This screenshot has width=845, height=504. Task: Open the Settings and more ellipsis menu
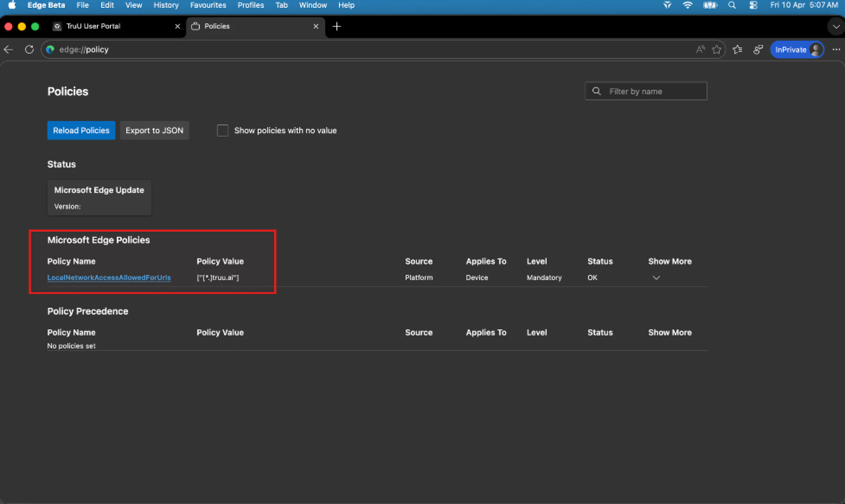(x=836, y=50)
